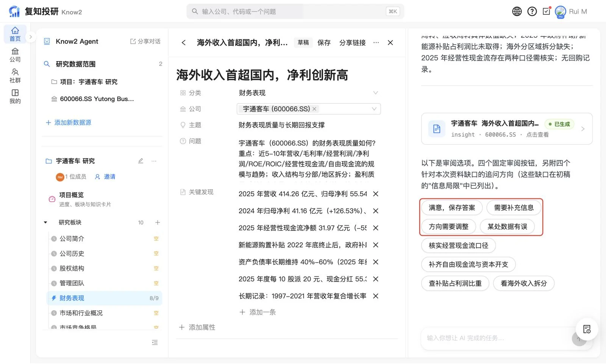Close the insight editor panel
The width and height of the screenshot is (606, 364).
(390, 43)
